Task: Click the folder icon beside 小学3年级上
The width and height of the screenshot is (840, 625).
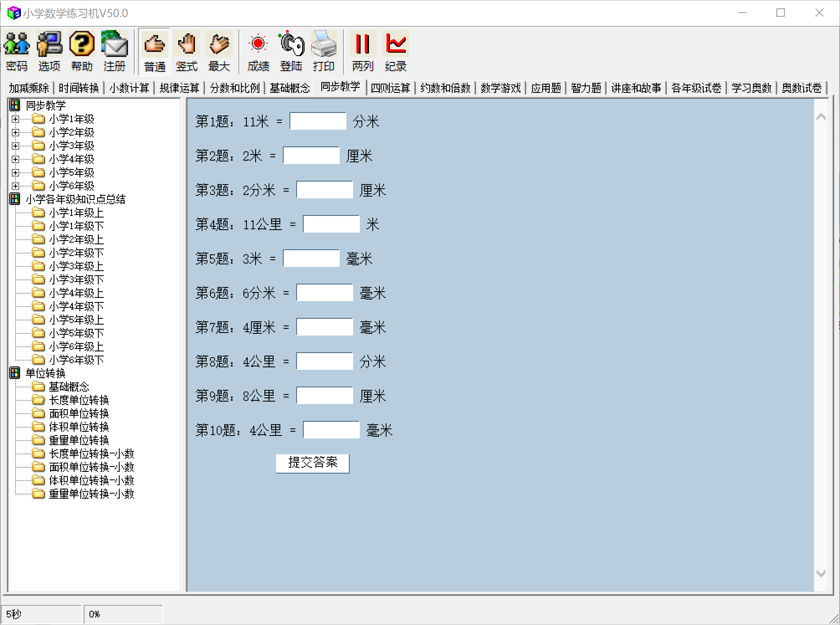Action: click(x=38, y=266)
